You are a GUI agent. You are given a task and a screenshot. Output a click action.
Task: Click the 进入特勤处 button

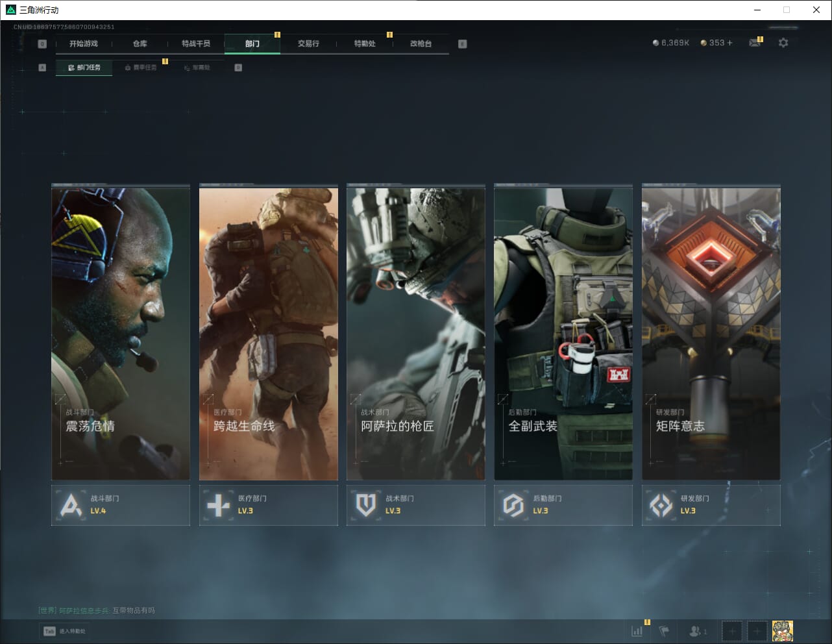point(65,631)
